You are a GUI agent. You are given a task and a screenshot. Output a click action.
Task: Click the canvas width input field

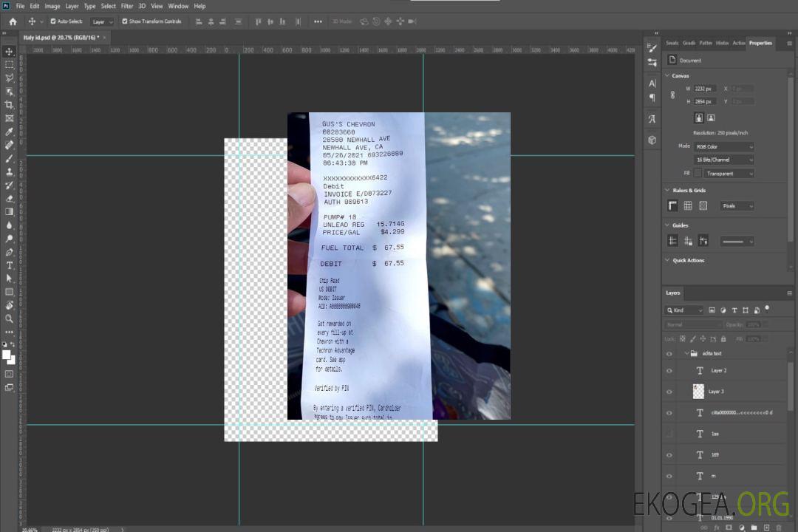(x=705, y=89)
